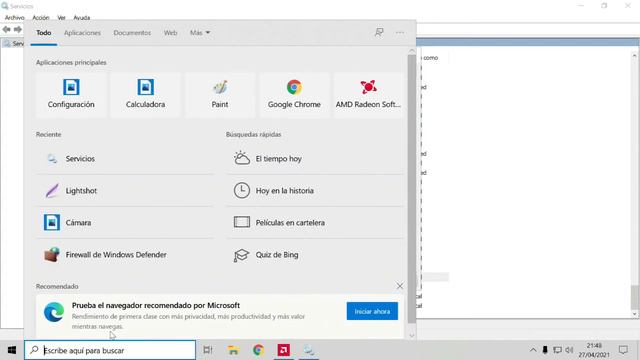Switch to Aplicaciones search tab

pos(82,33)
